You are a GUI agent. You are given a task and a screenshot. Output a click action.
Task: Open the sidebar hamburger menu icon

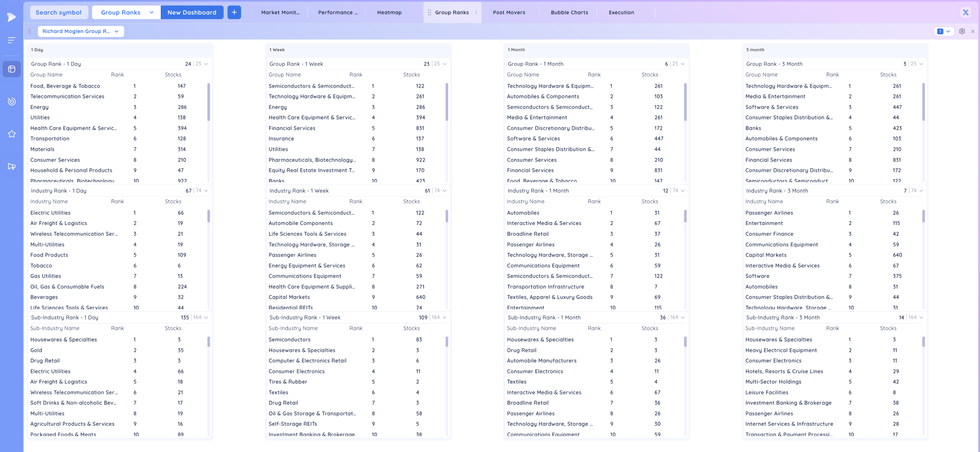pos(12,40)
